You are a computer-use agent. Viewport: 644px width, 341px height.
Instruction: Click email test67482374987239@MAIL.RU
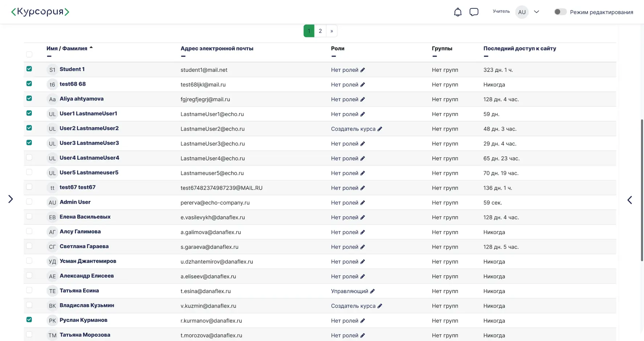pos(221,188)
